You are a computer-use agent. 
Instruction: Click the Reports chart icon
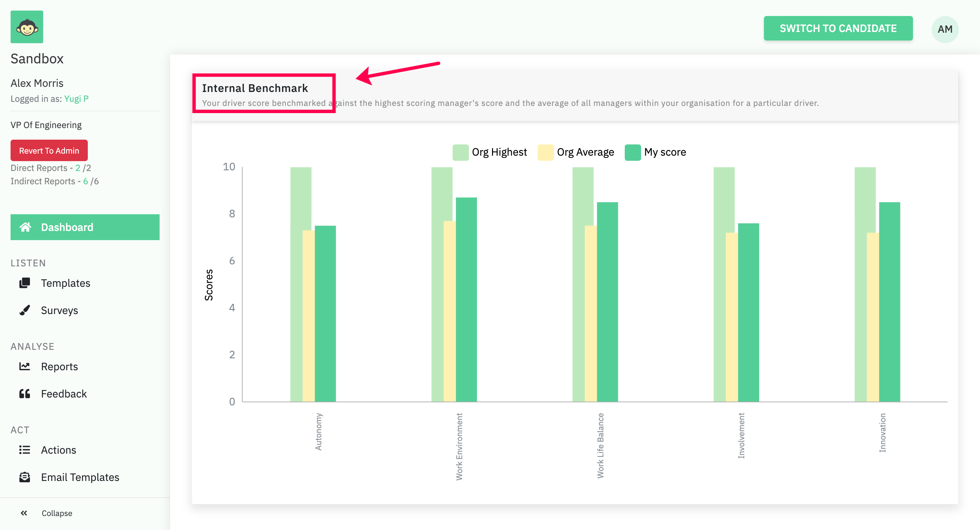point(25,366)
